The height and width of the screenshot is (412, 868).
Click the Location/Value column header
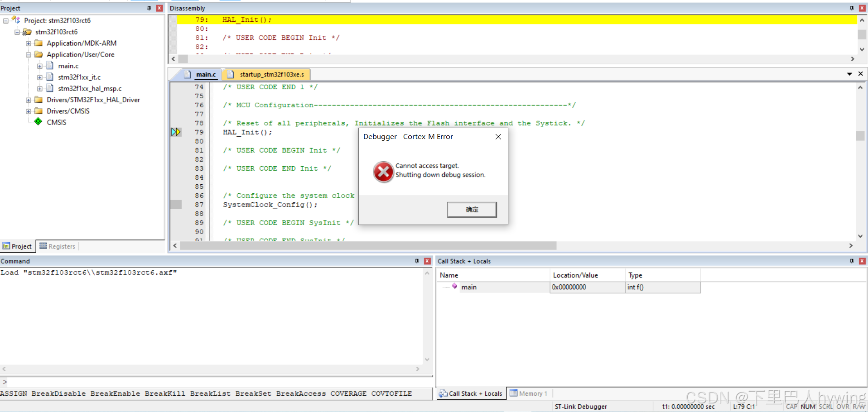tap(587, 275)
